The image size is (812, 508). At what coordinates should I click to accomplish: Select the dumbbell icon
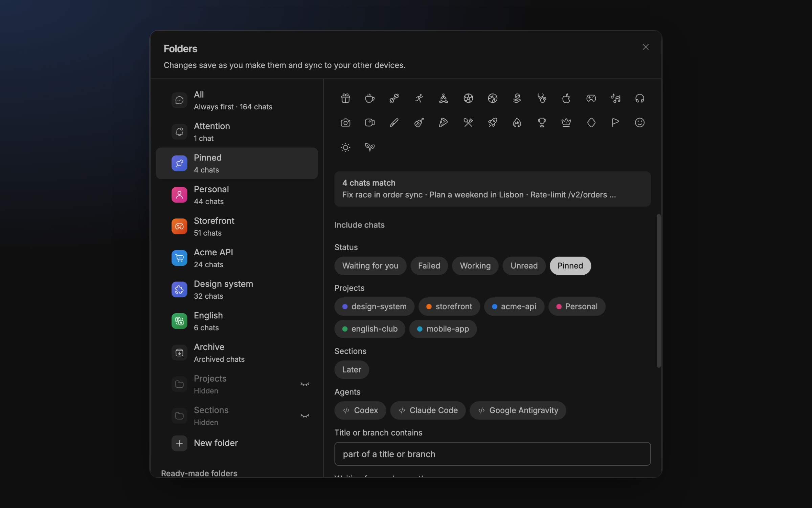point(394,98)
